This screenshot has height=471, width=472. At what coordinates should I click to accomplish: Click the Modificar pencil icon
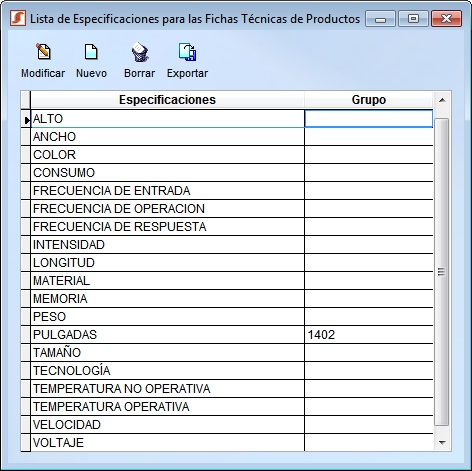click(x=44, y=52)
